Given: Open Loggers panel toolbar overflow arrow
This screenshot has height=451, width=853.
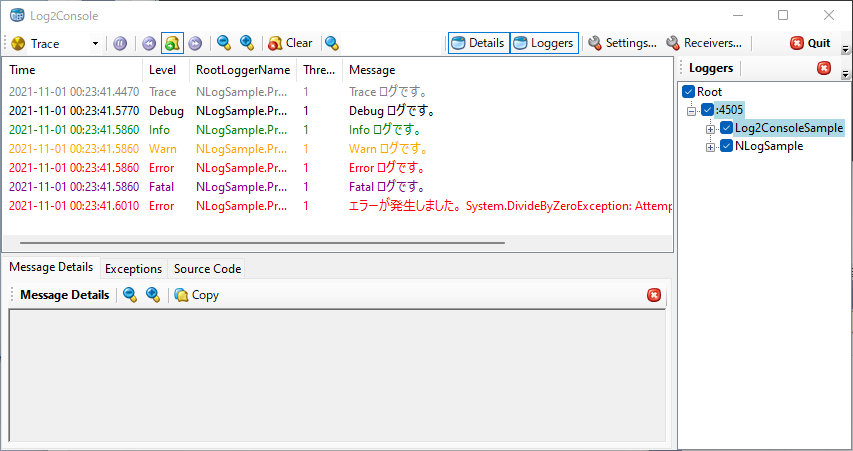Looking at the screenshot, I should (845, 74).
